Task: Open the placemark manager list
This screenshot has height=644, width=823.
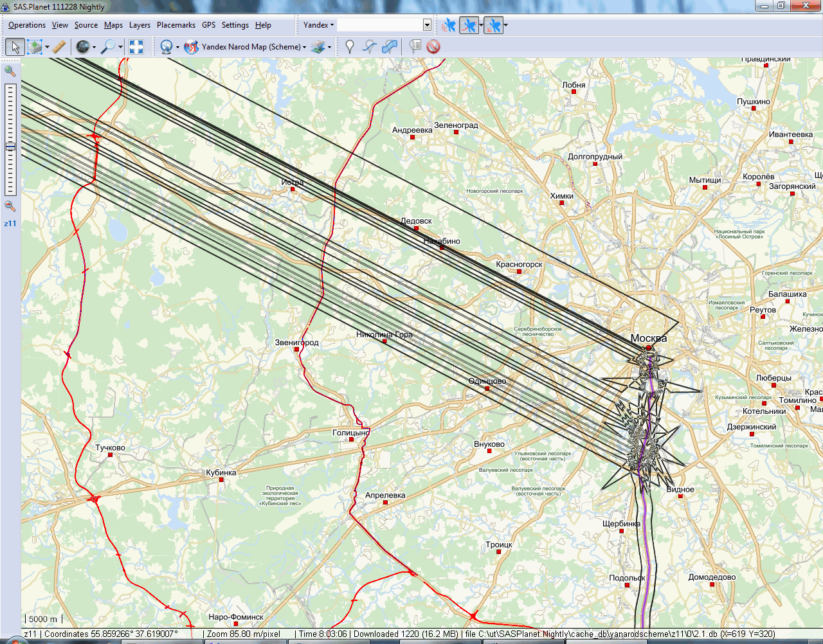Action: tap(415, 47)
